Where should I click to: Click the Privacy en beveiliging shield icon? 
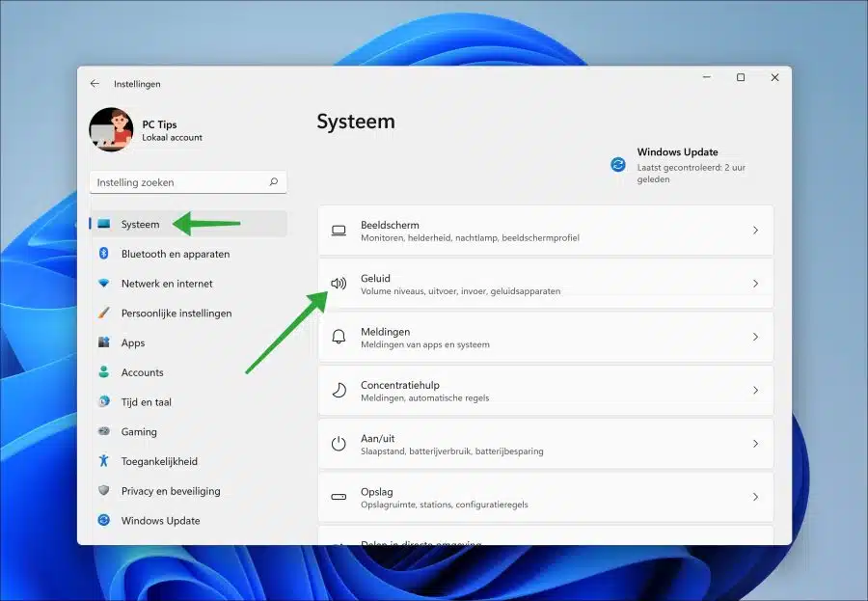[x=103, y=490]
